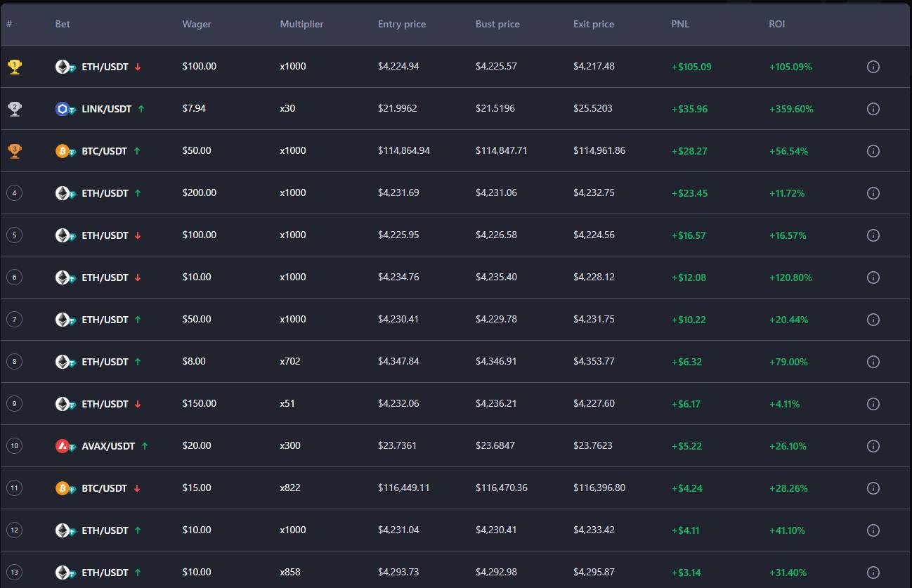Click the Exit price column header
Viewport: 912px width, 588px height.
(x=594, y=24)
